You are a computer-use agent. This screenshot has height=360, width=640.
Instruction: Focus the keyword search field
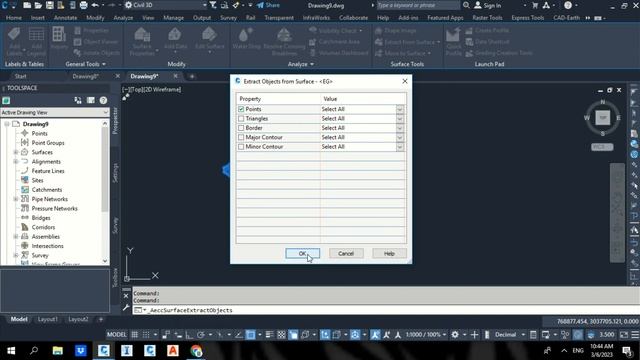417,5
